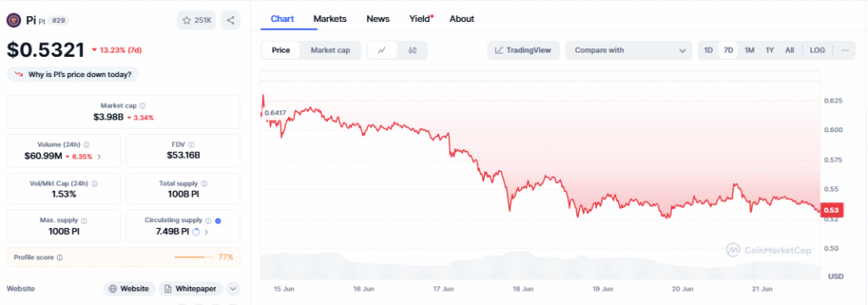This screenshot has height=305, width=868.
Task: Expand the Volume (24h) arrow
Action: 99,157
